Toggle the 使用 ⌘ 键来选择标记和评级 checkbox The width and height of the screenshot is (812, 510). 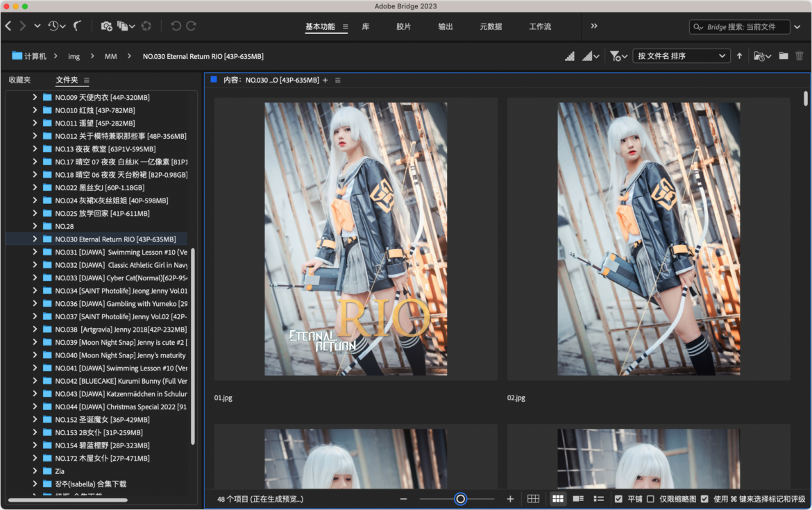pos(704,499)
